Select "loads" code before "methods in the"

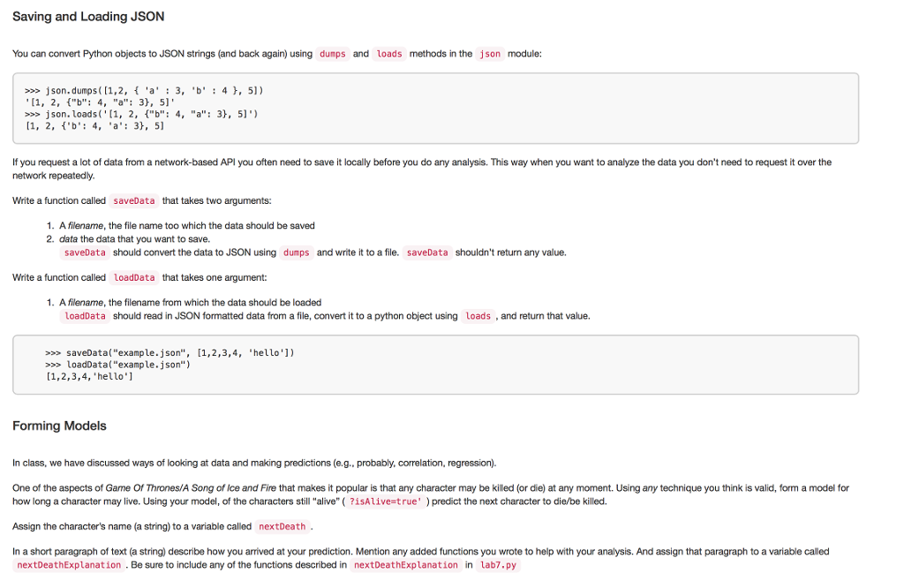tap(389, 54)
